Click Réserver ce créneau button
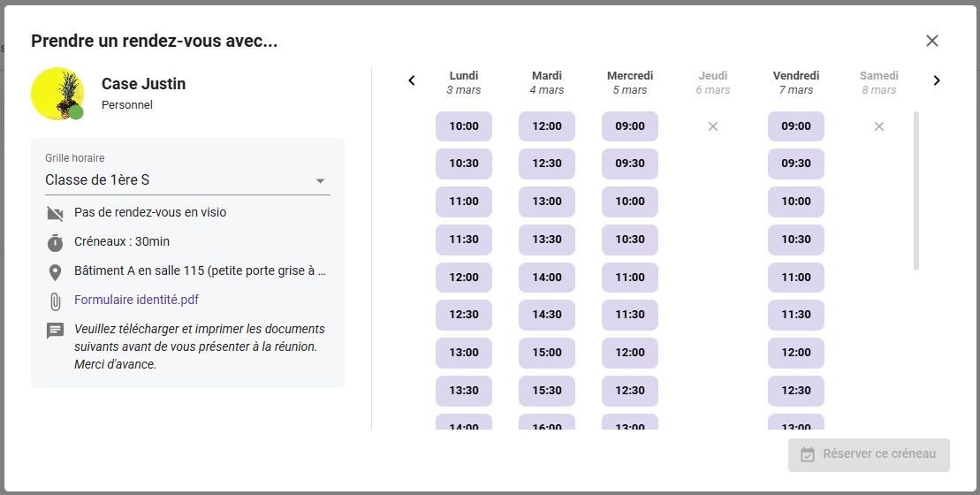Viewport: 980px width, 495px height. 869,454
